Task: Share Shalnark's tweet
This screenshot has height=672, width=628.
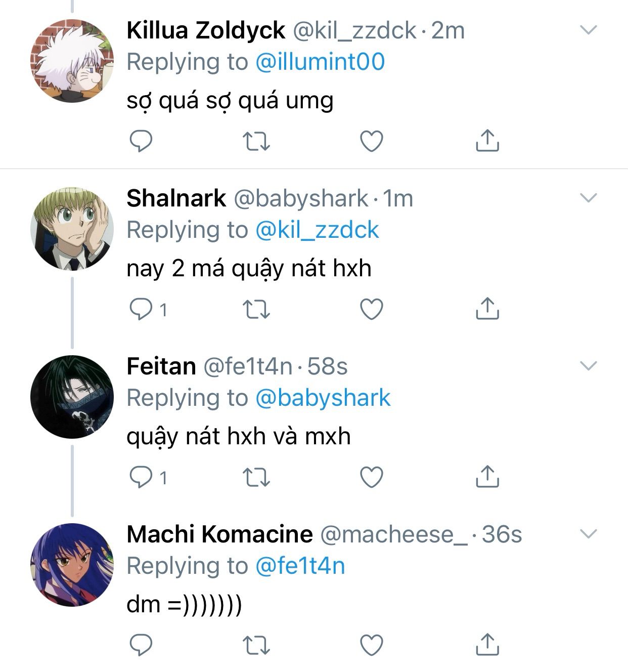Action: point(487,309)
